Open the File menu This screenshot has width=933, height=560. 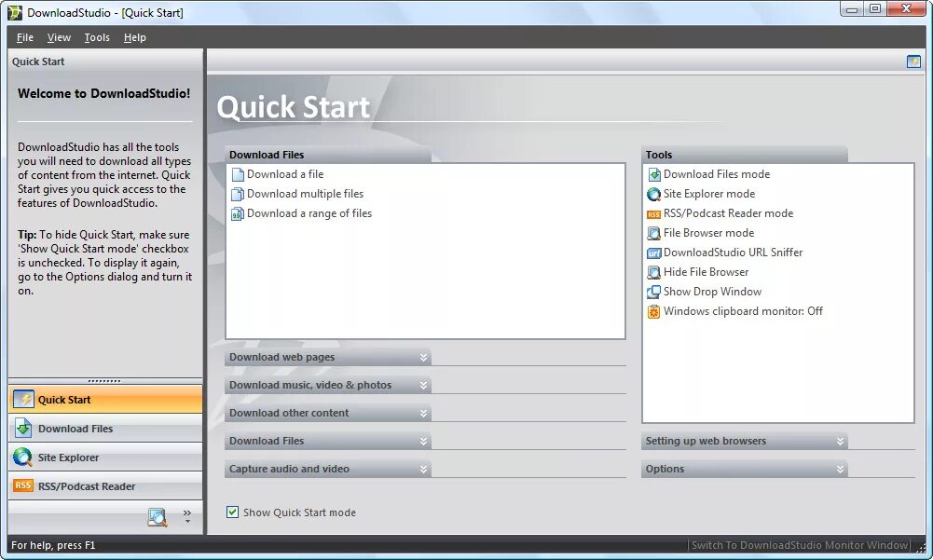click(25, 37)
